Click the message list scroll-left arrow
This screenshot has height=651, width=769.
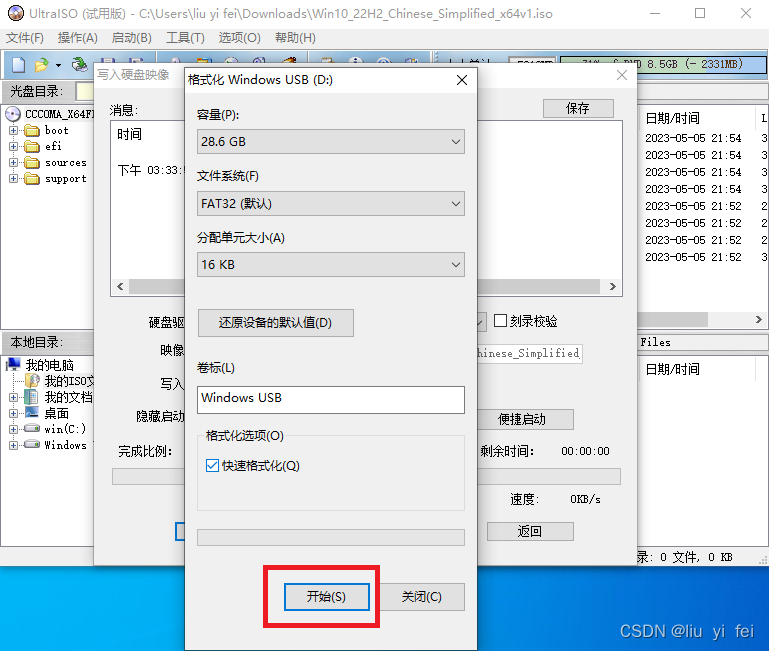pos(120,286)
